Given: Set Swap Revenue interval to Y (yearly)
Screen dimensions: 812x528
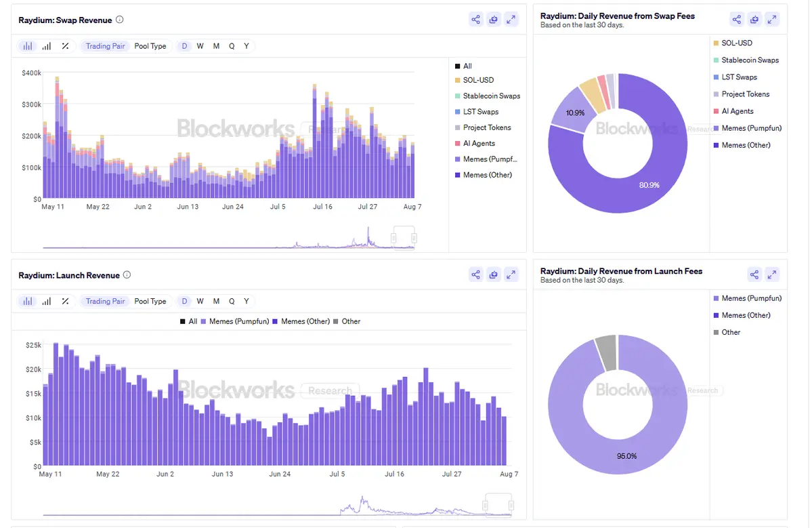Looking at the screenshot, I should coord(247,46).
